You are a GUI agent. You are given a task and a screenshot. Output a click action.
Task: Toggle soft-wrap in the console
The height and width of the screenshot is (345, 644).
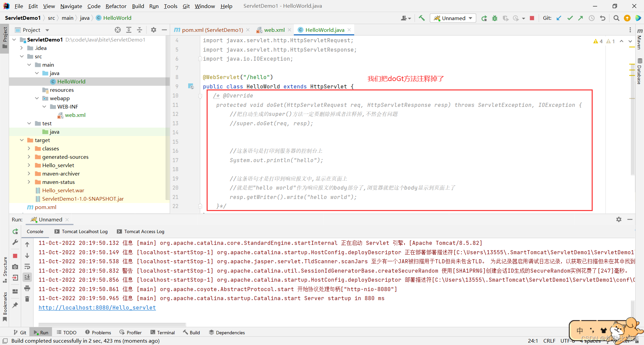[27, 267]
